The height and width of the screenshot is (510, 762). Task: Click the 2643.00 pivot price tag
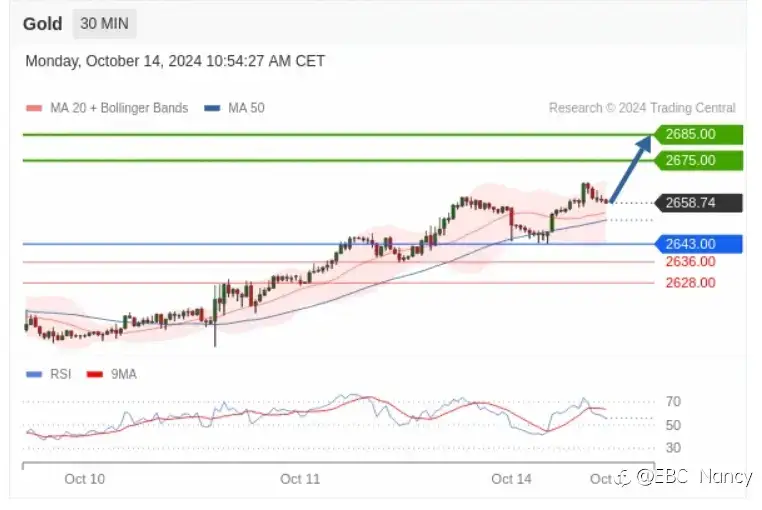699,244
